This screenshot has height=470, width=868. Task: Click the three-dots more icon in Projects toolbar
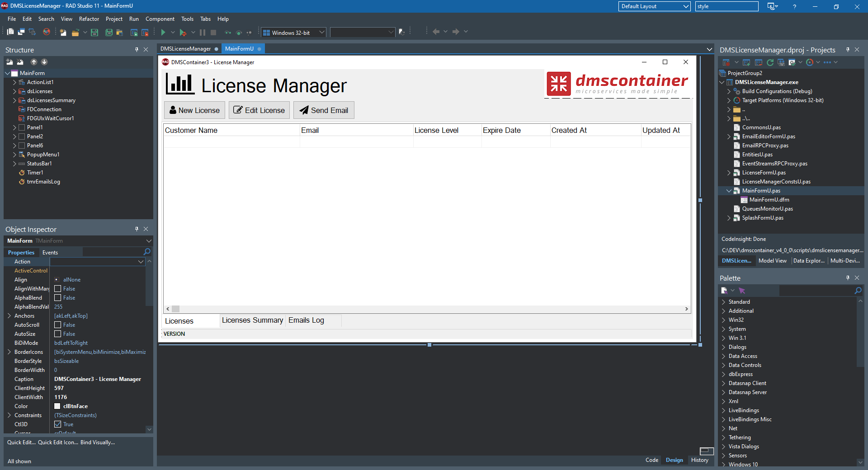(827, 62)
